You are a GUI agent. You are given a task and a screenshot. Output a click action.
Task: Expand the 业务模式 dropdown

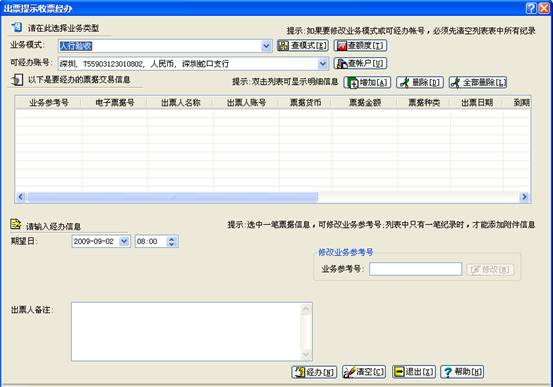coord(266,46)
